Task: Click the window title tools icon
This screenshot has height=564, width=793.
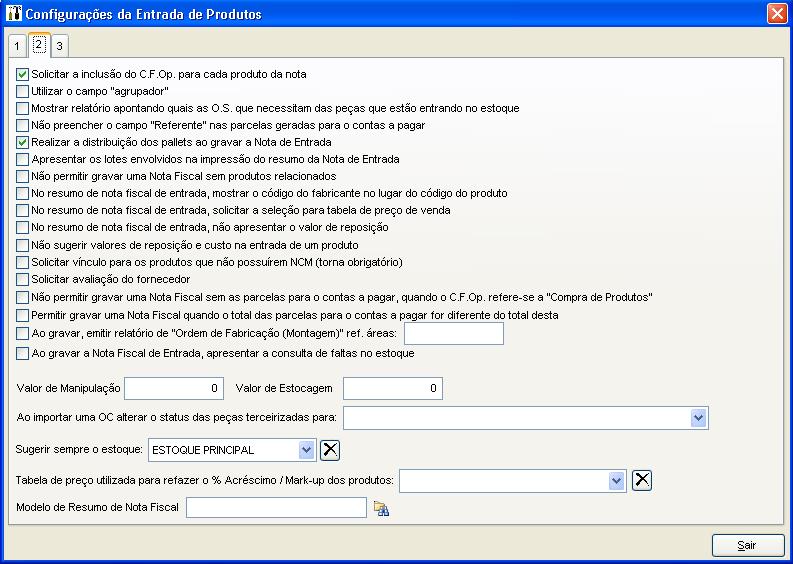Action: click(14, 13)
